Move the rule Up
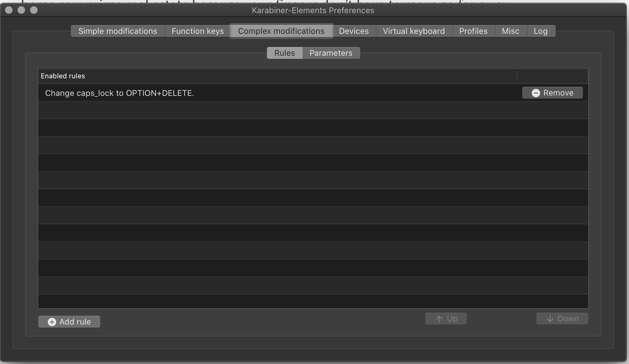Image resolution: width=629 pixels, height=364 pixels. [446, 319]
